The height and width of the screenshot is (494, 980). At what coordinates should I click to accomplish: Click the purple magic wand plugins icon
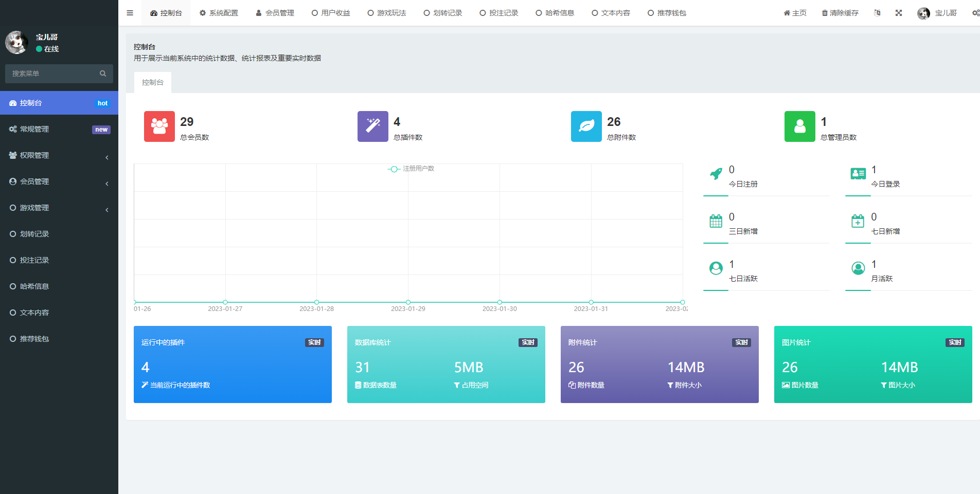click(x=372, y=126)
